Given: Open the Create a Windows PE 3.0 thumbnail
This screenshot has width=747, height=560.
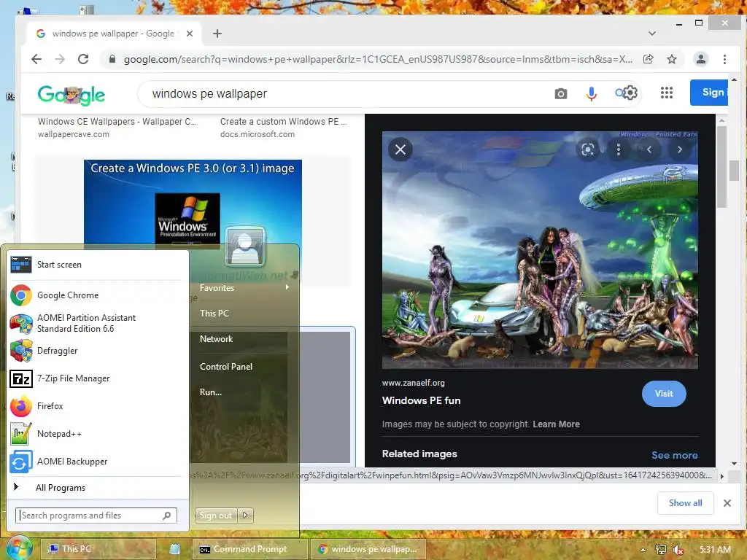Looking at the screenshot, I should pos(193,202).
